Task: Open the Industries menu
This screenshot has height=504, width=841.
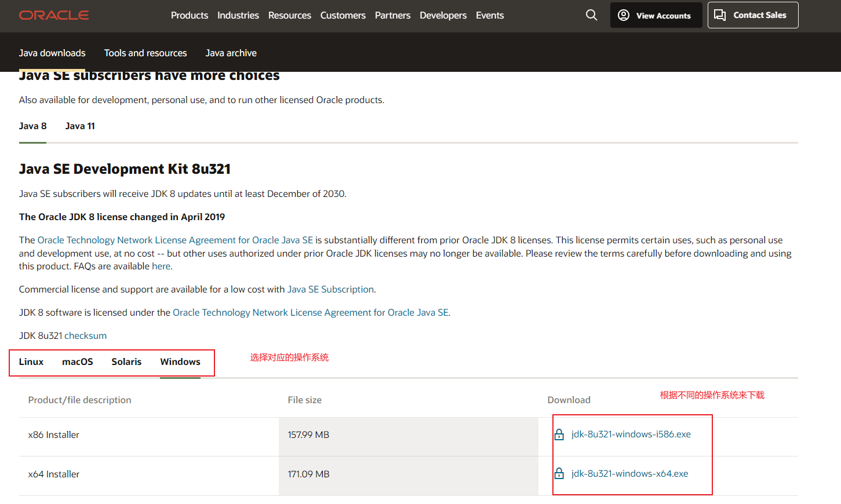Action: (x=238, y=15)
